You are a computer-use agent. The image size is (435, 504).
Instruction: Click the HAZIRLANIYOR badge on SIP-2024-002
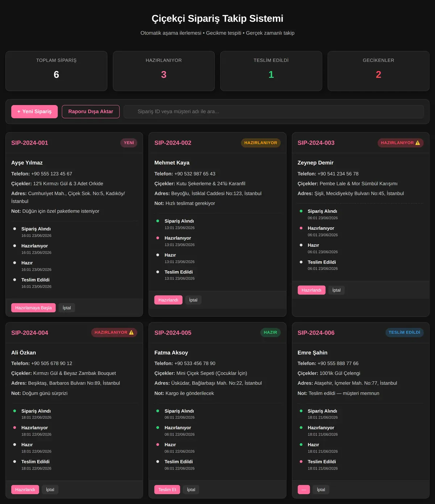click(x=261, y=143)
